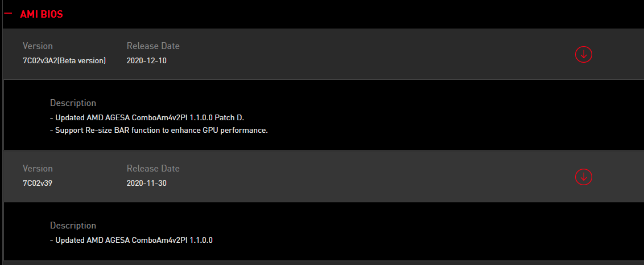Download BIOS version 7C02v39
Viewport: 644px width, 265px height.
coord(583,177)
